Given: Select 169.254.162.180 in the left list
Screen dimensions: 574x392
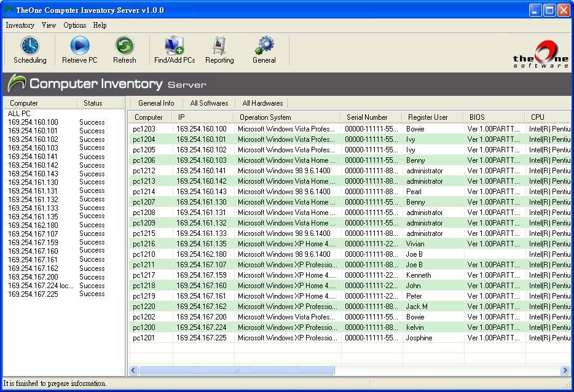Looking at the screenshot, I should pos(33,225).
